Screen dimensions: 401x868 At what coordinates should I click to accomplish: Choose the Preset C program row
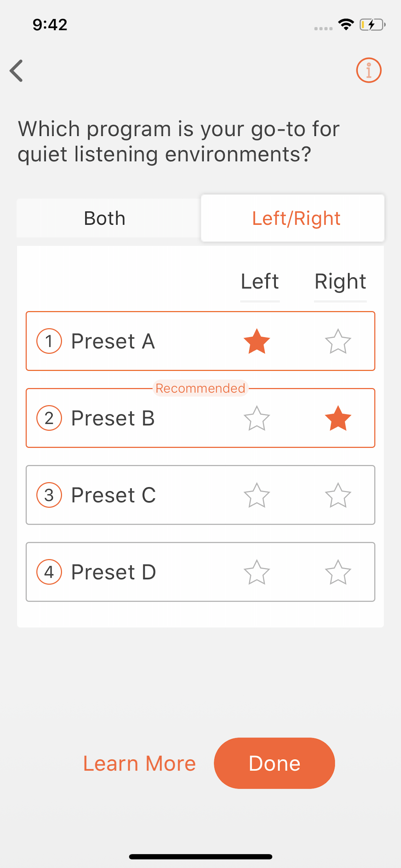[x=200, y=495]
